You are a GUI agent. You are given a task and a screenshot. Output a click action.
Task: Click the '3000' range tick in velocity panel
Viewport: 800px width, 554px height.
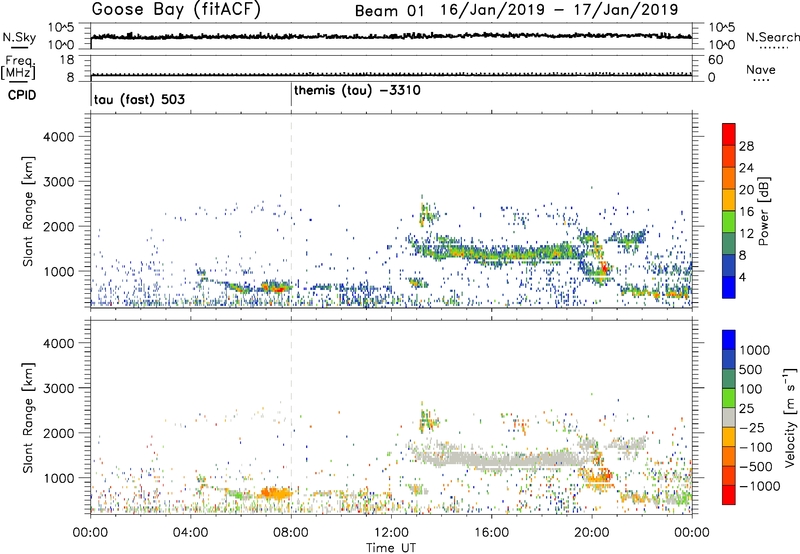[58, 388]
